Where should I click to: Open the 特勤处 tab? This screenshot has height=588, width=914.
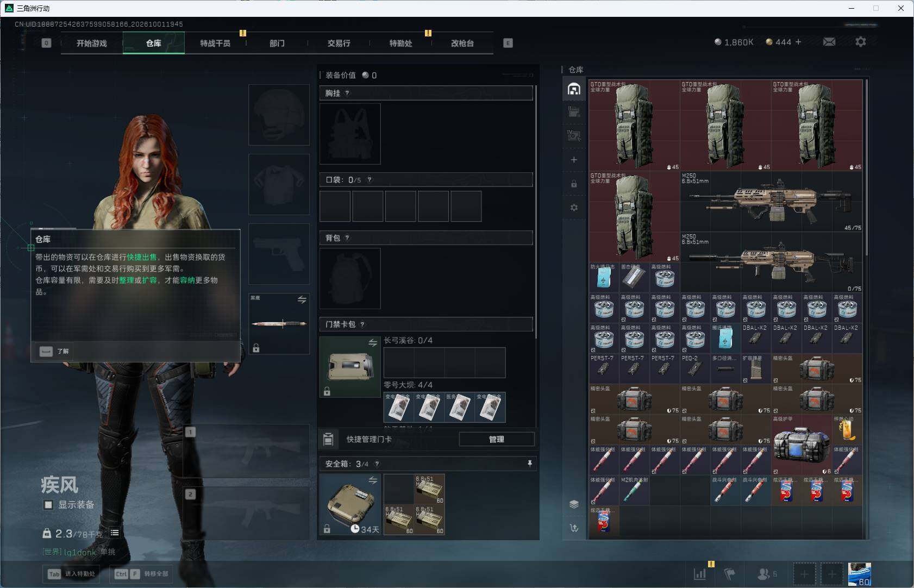[400, 43]
